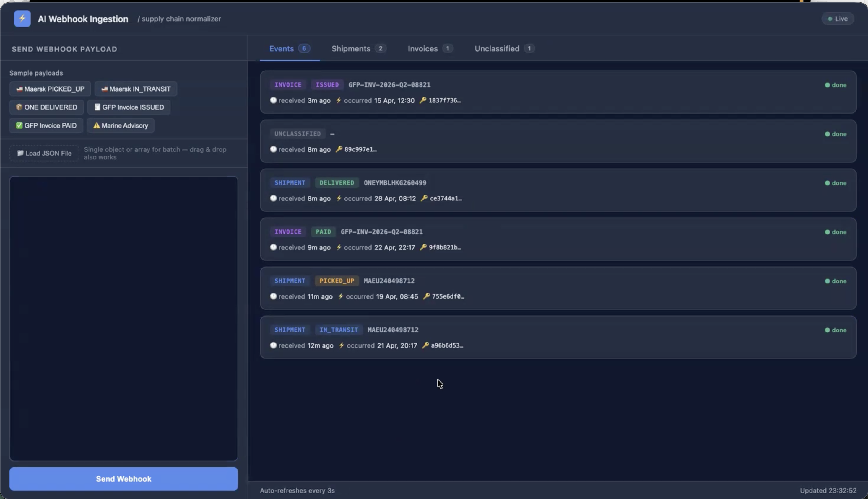Click the DELIVERED status badge
Image resolution: width=868 pixels, height=499 pixels.
337,183
